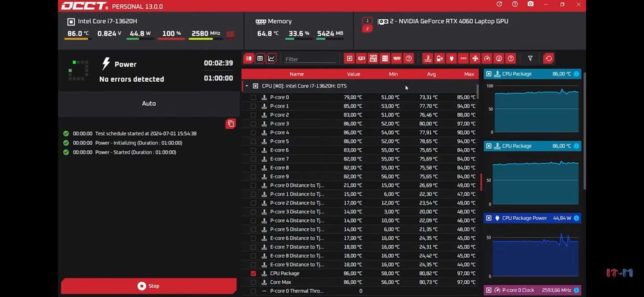Toggle unknown sensor type filter after gauges
Screen dimensions: 644x297
tap(511, 59)
